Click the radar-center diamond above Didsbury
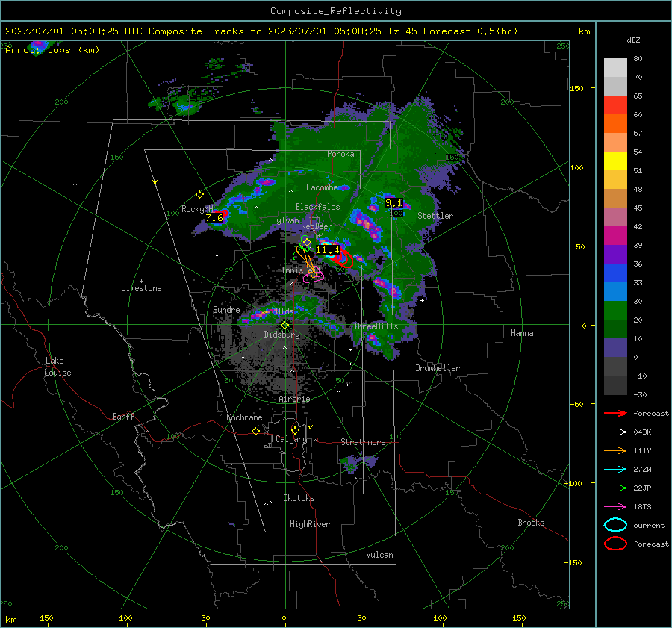672x628 pixels. (x=284, y=326)
